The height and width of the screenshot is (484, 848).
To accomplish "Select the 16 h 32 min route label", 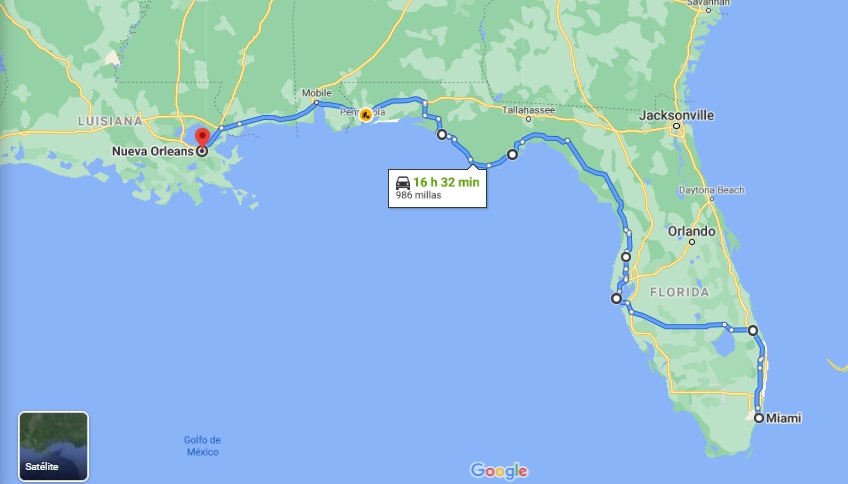I will pyautogui.click(x=446, y=182).
